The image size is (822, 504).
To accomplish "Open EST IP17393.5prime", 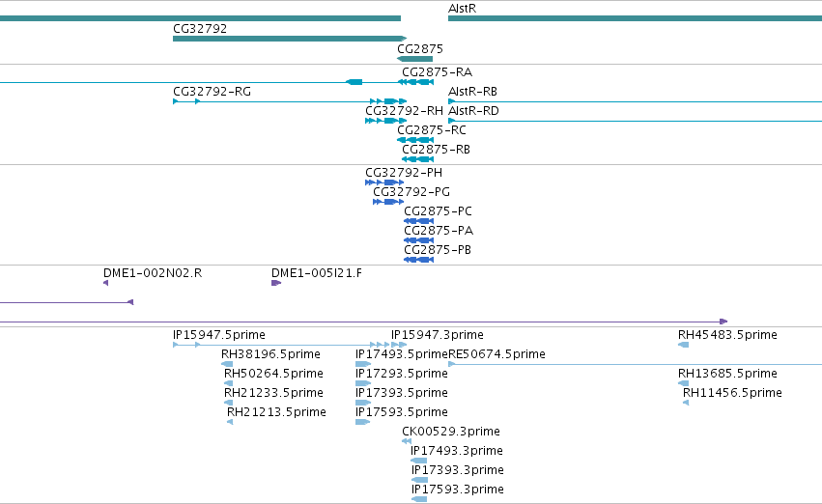I will point(402,393).
